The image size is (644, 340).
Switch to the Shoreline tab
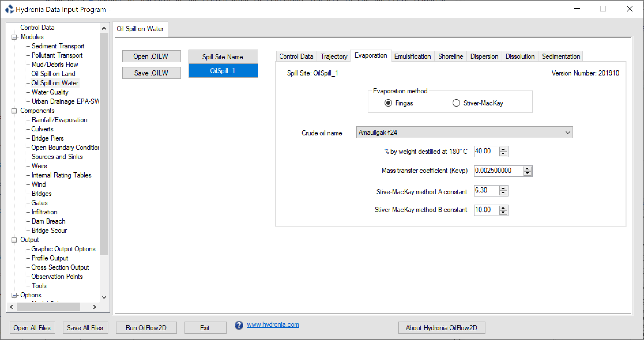click(x=451, y=56)
